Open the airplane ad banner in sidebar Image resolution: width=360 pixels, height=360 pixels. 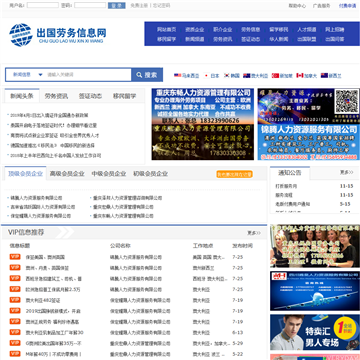pos(315,291)
